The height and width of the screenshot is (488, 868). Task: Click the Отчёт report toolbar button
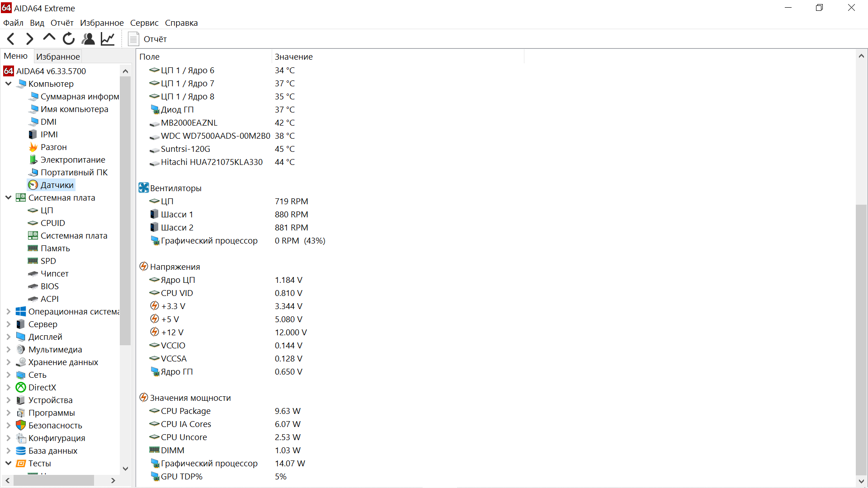coord(148,39)
